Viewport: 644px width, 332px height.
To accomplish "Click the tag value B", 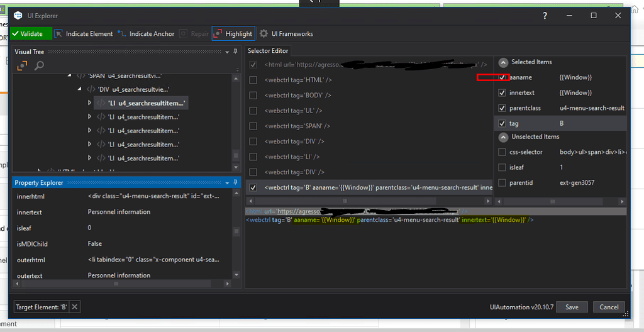I will pyautogui.click(x=562, y=123).
